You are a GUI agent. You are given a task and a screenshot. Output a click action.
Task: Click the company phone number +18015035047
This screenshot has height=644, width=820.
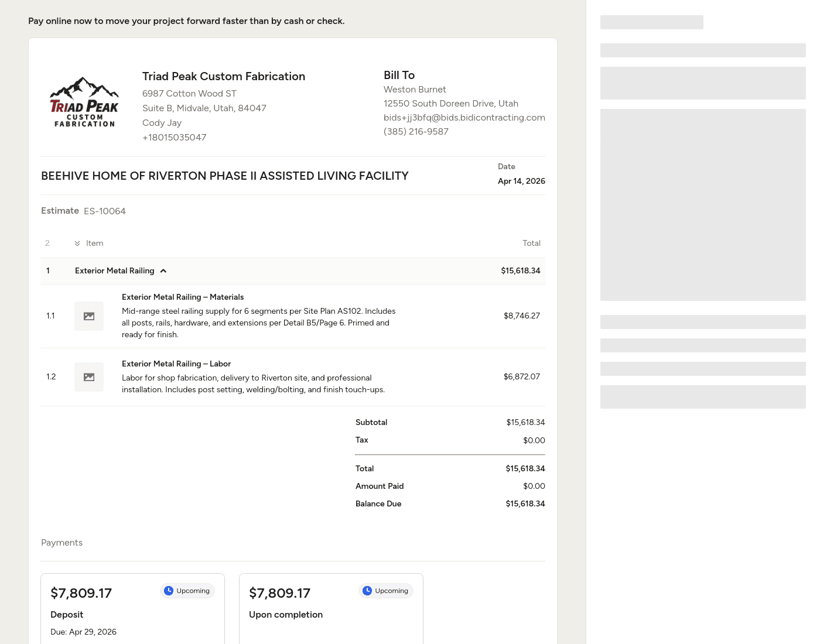(174, 138)
